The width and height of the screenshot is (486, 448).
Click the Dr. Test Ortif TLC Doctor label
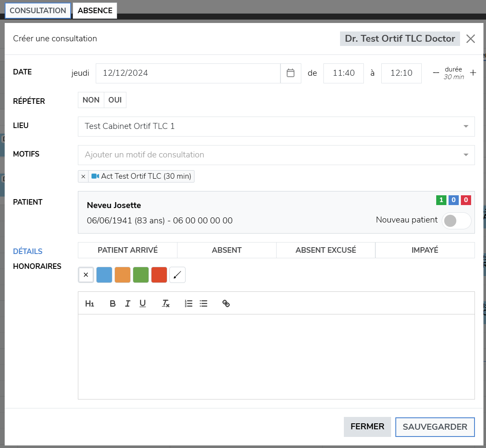(x=400, y=39)
